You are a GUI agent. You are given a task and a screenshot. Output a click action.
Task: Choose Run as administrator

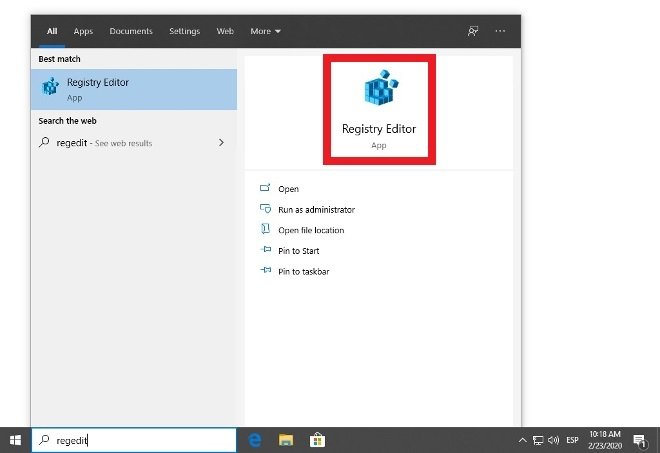point(317,209)
